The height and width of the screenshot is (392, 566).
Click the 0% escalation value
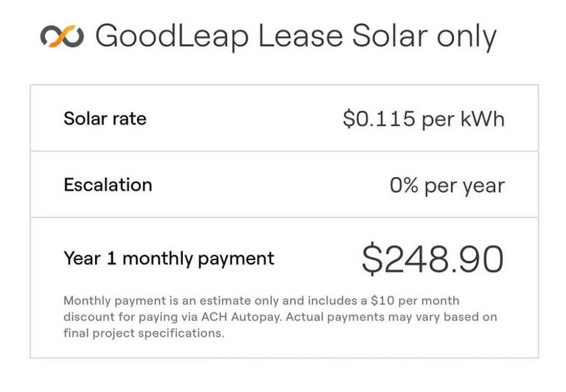tap(405, 185)
